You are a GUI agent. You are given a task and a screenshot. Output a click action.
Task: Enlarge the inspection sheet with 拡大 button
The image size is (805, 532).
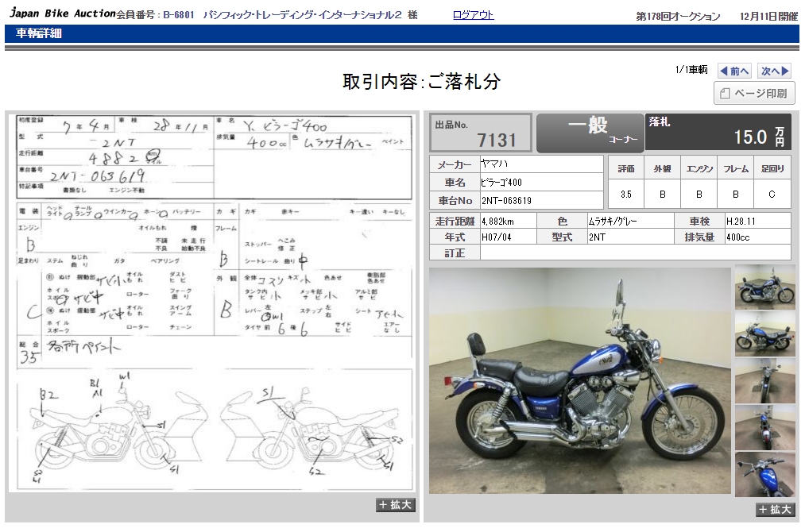395,505
